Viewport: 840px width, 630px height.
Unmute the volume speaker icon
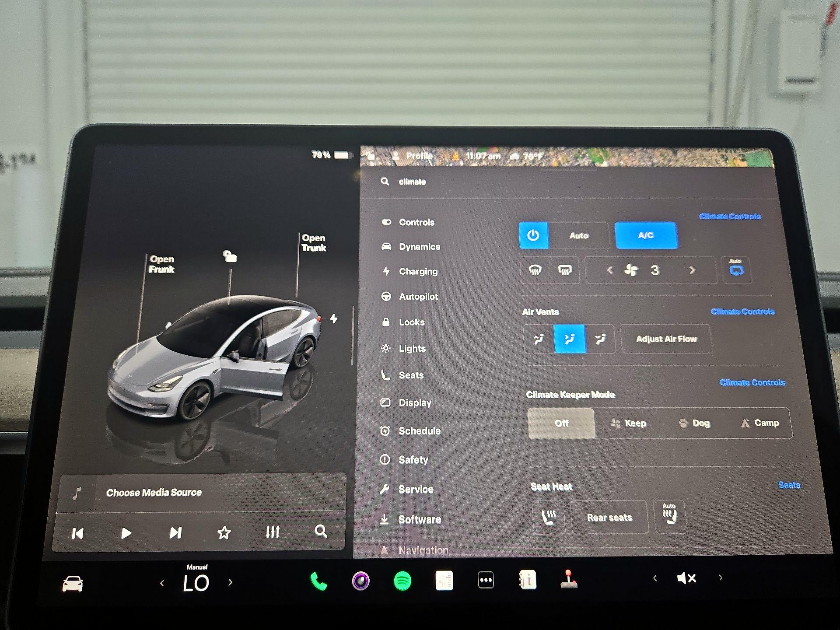click(686, 578)
